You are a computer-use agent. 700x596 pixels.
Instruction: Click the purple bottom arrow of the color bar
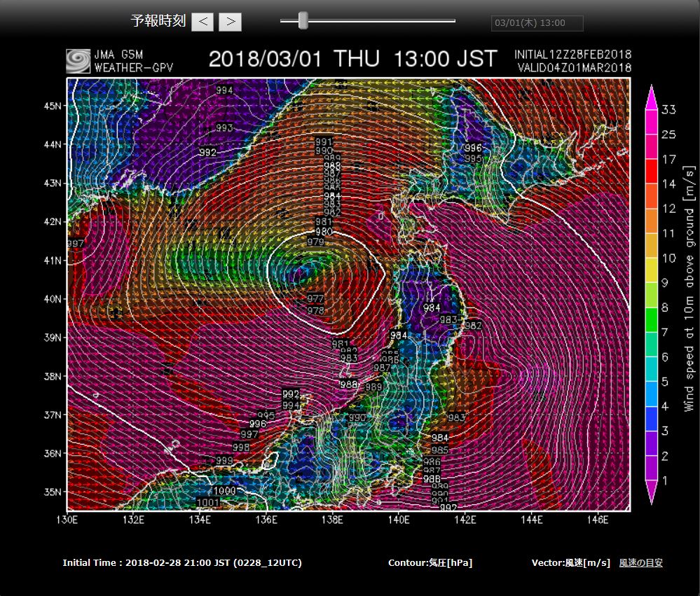(x=651, y=492)
